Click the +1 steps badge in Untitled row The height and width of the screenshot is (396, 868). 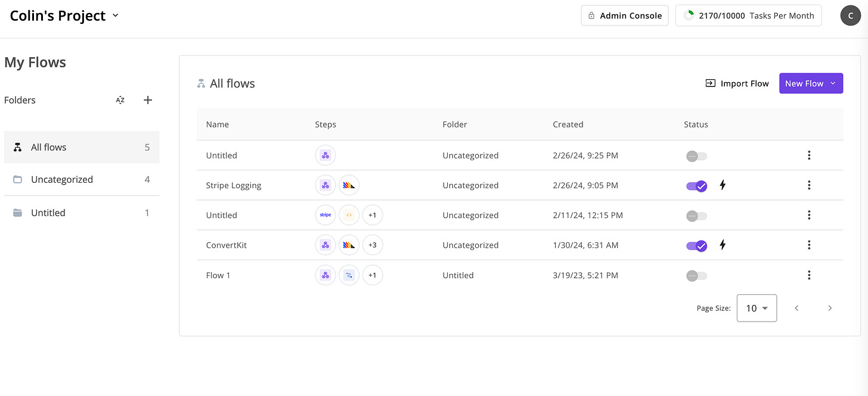(373, 215)
